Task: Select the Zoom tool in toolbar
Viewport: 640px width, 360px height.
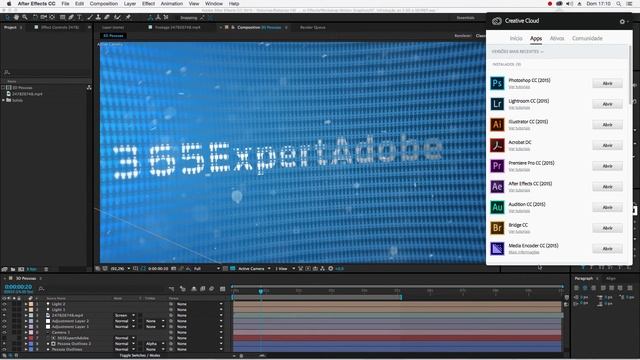Action: (x=25, y=18)
